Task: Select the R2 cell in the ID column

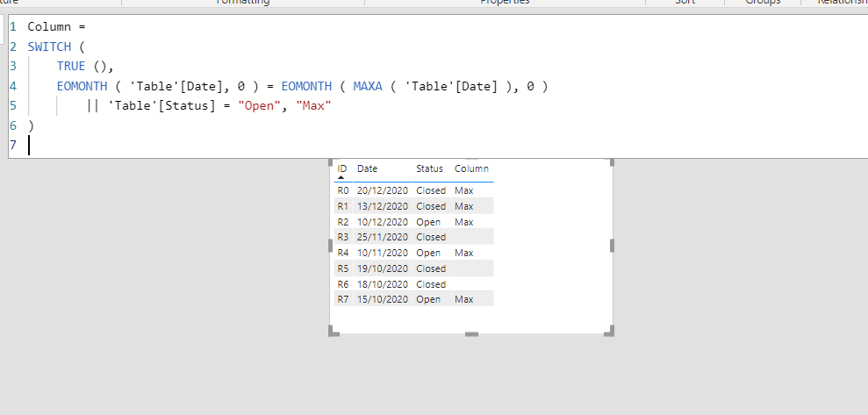Action: pos(343,222)
